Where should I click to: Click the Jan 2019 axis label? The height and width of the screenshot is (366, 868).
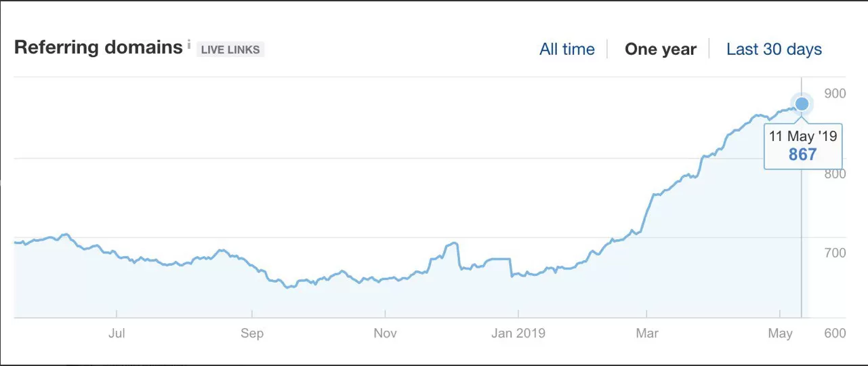coord(518,333)
